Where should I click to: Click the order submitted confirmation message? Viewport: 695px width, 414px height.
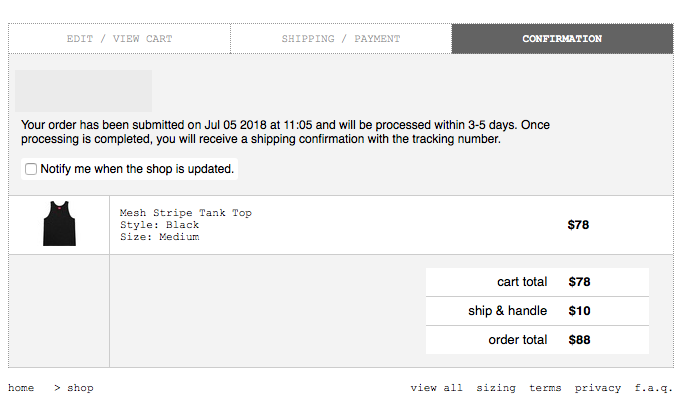pos(285,132)
